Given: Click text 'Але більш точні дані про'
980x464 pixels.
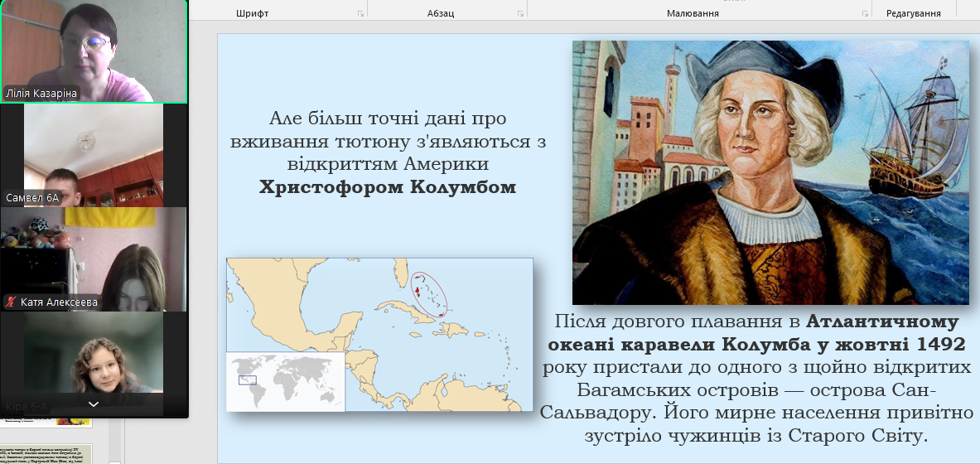Looking at the screenshot, I should point(388,118).
